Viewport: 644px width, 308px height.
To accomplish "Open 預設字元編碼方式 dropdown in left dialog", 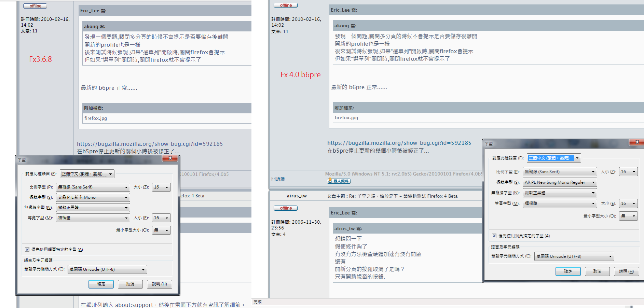I will 107,269.
